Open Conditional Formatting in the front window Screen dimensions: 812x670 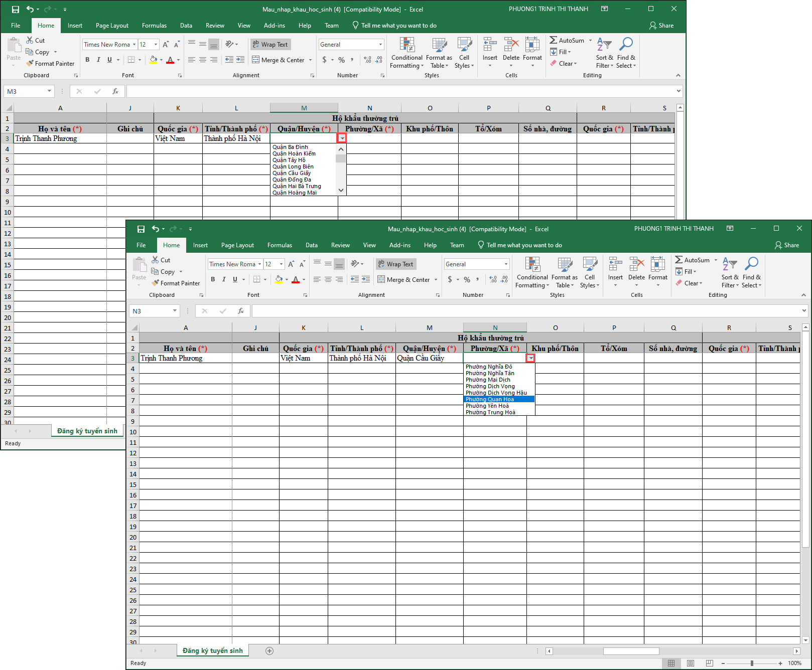(532, 273)
